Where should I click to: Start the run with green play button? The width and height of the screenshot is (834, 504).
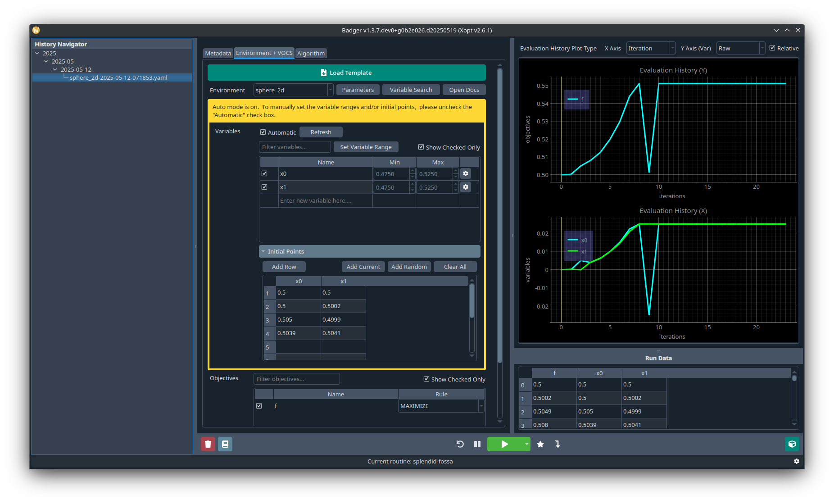505,444
